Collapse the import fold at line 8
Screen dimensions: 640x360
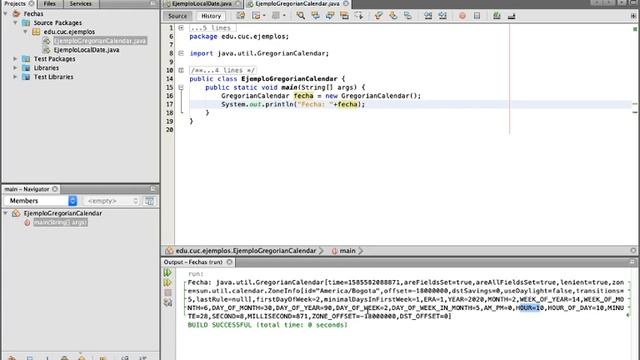pyautogui.click(x=181, y=53)
